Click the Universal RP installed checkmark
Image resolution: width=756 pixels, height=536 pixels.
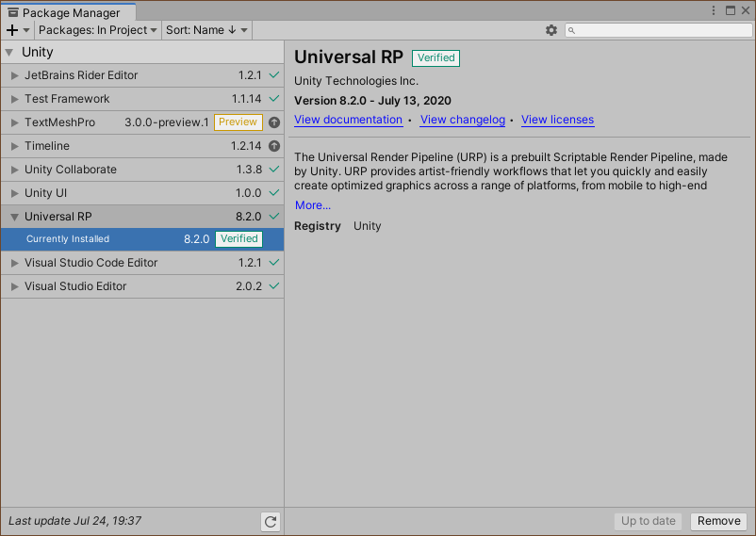pos(274,217)
